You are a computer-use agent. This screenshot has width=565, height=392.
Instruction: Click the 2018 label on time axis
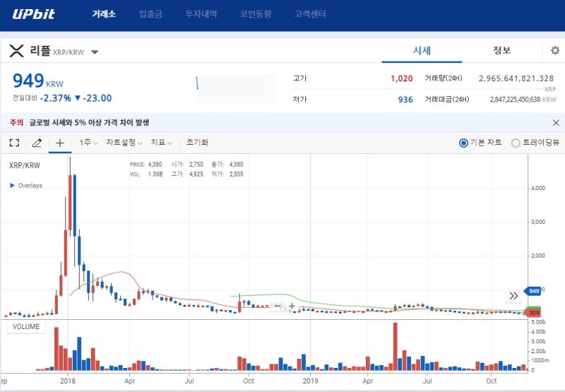tap(68, 381)
